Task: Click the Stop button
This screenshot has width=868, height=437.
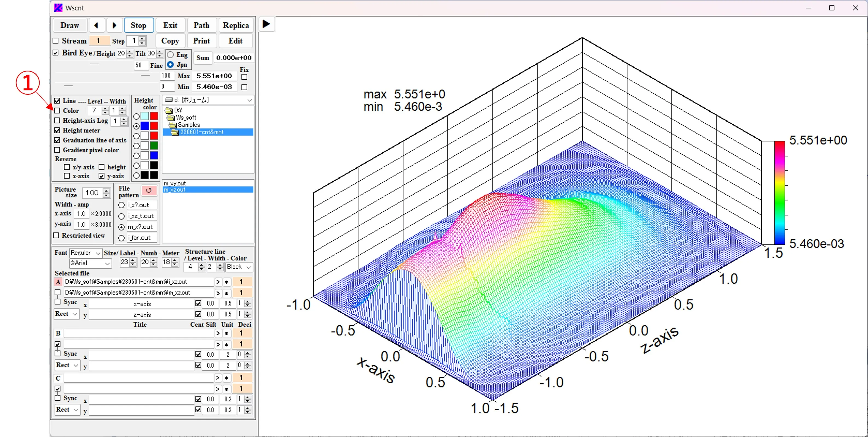Action: coord(138,25)
